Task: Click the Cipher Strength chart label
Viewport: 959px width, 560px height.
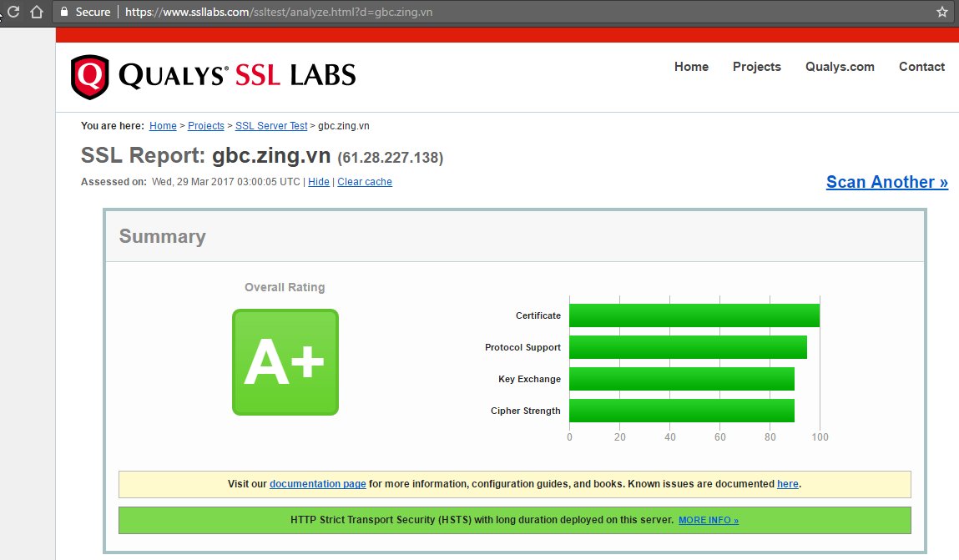Action: [525, 411]
